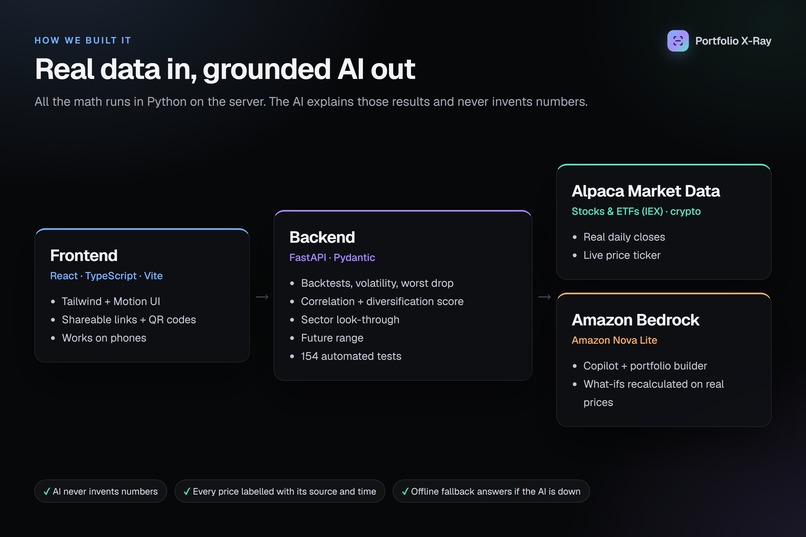Click the 'React · TypeScript · Vite' subtitle

coord(106,276)
